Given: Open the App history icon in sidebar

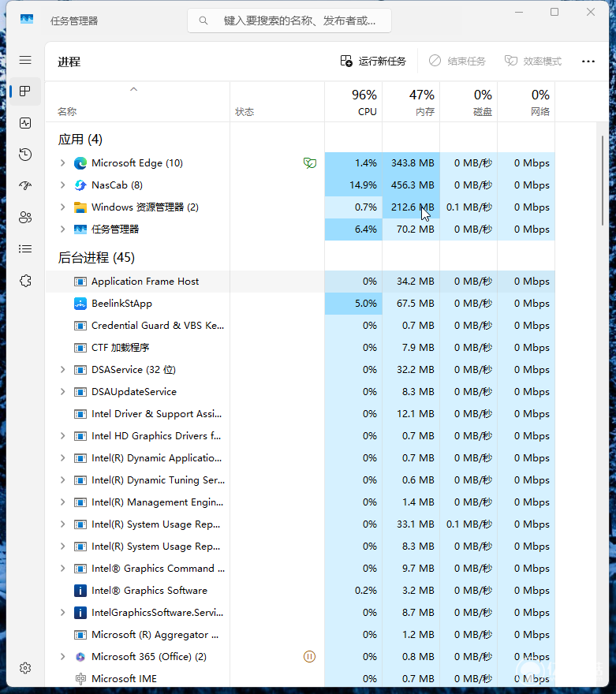Looking at the screenshot, I should tap(25, 154).
